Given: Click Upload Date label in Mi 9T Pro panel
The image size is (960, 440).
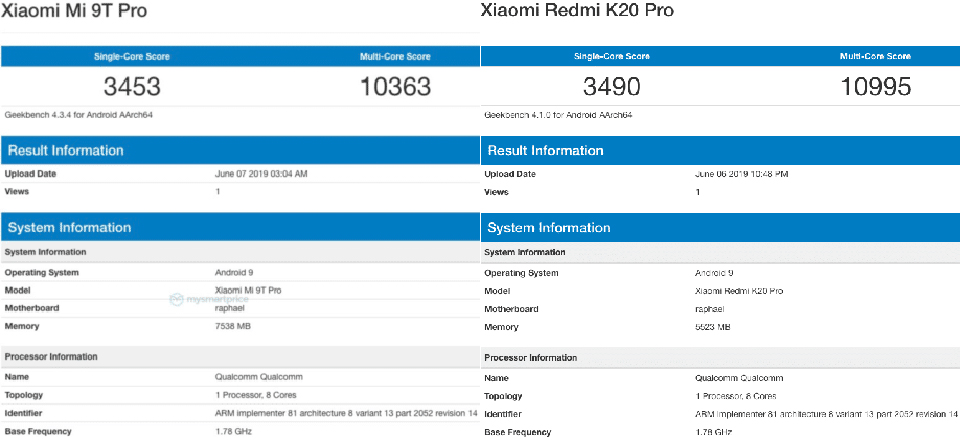Looking at the screenshot, I should point(31,174).
